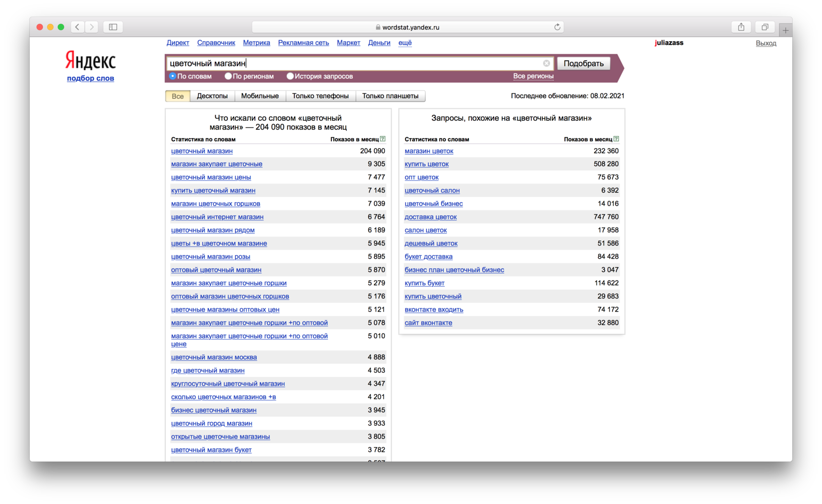Viewport: 822px width, 504px height.
Task: Switch to the Все device tab
Action: (x=178, y=96)
